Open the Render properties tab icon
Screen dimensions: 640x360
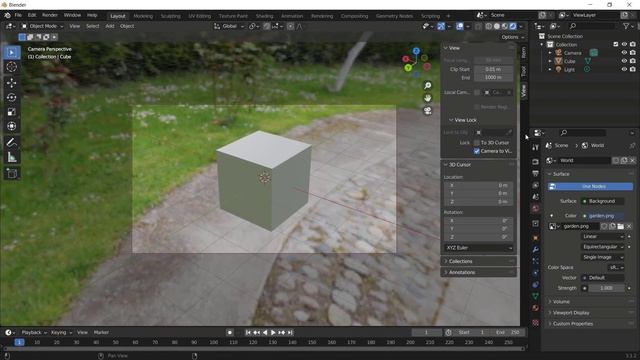point(536,162)
